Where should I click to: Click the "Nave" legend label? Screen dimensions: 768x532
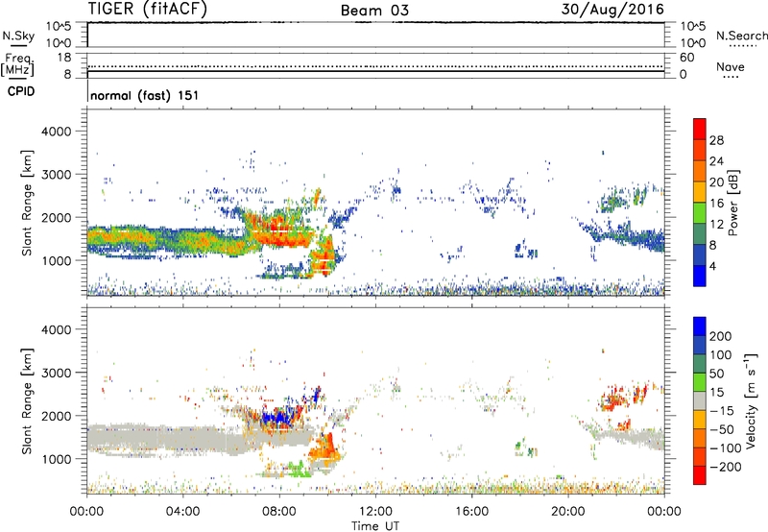(730, 66)
